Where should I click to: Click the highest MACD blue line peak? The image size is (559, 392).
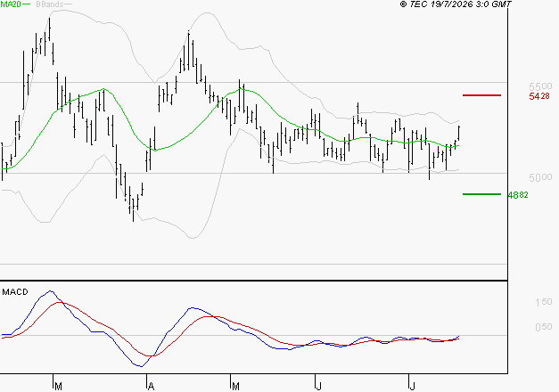(51, 291)
